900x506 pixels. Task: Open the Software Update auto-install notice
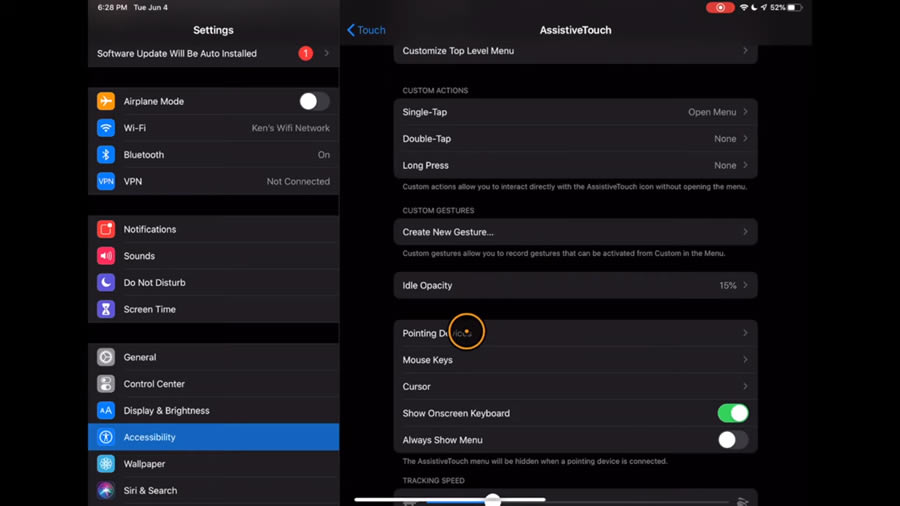[213, 54]
